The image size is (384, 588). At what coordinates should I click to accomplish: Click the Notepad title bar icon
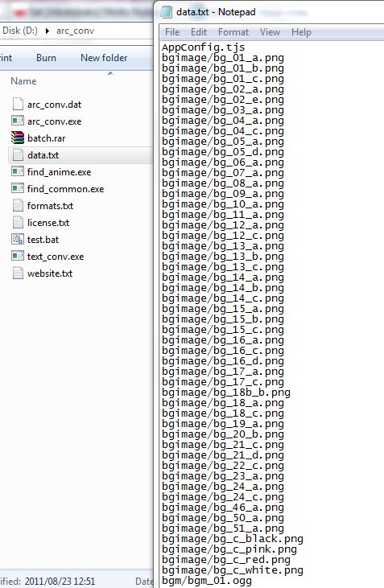coord(167,12)
